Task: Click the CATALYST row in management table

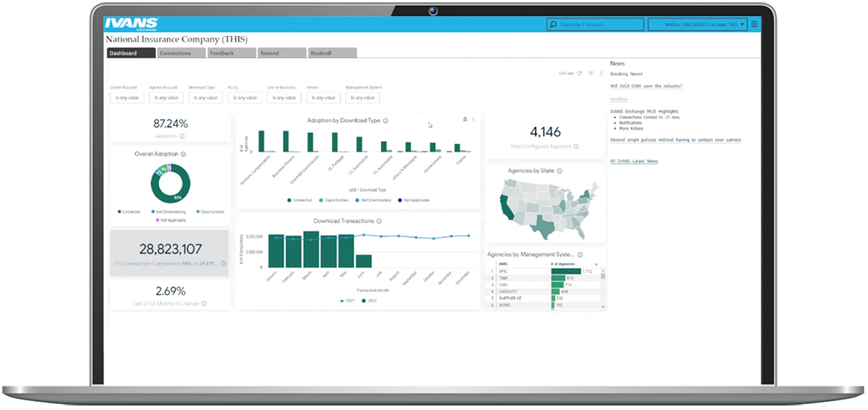Action: tap(543, 291)
